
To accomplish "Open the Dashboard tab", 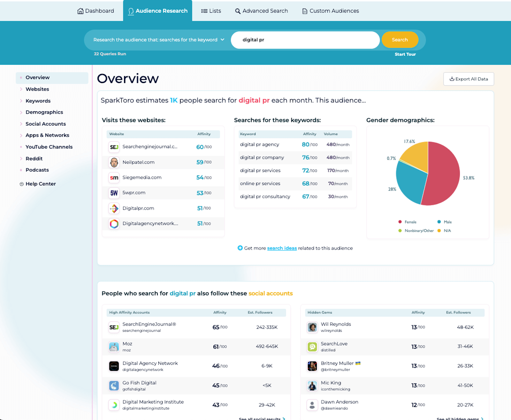I will click(x=95, y=11).
